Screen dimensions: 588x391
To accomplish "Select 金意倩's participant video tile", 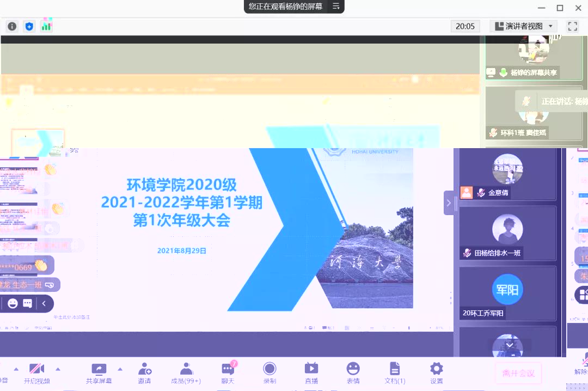I will [x=507, y=174].
